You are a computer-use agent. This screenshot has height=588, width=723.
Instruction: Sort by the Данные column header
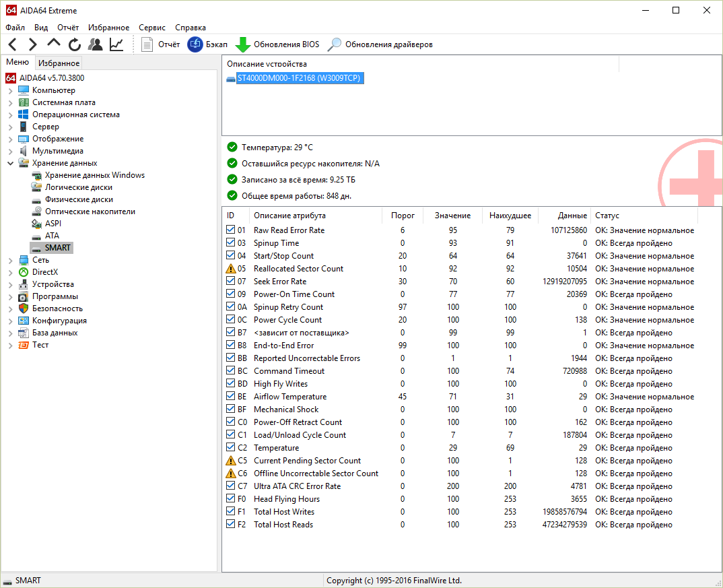pyautogui.click(x=564, y=216)
